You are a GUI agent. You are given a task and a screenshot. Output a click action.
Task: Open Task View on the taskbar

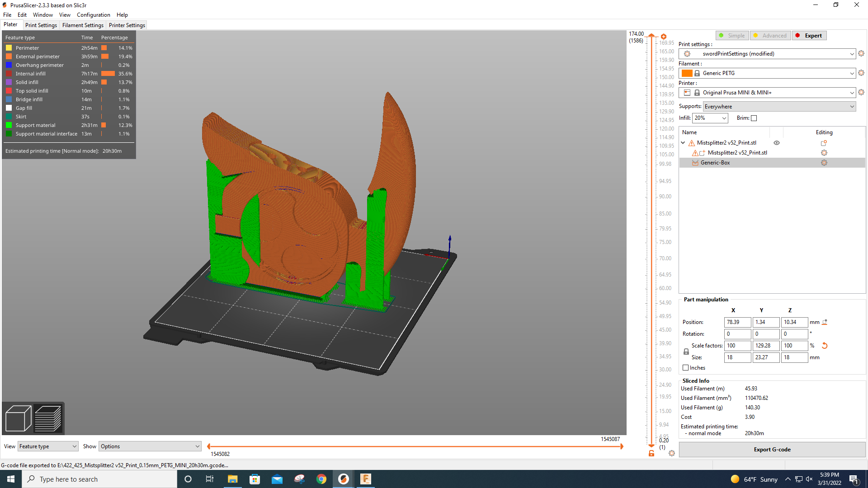point(210,479)
